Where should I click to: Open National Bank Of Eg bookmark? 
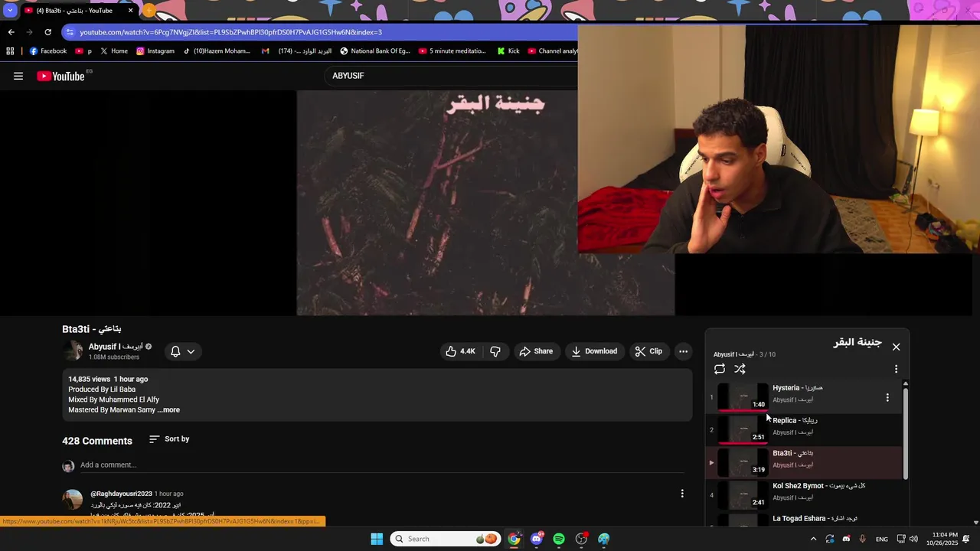point(375,51)
